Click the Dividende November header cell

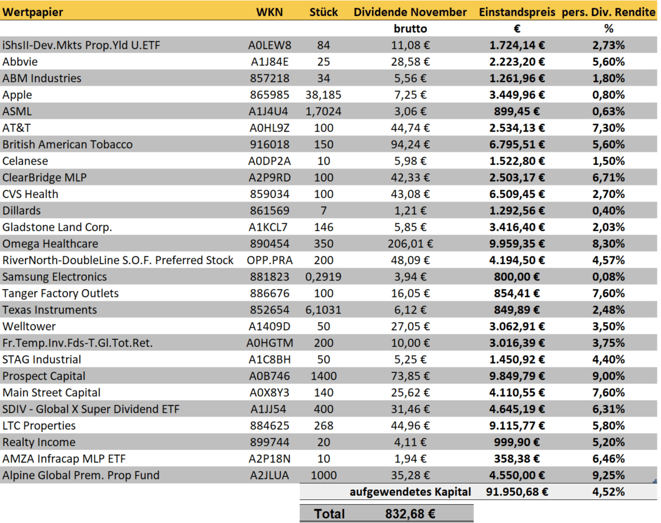(410, 12)
